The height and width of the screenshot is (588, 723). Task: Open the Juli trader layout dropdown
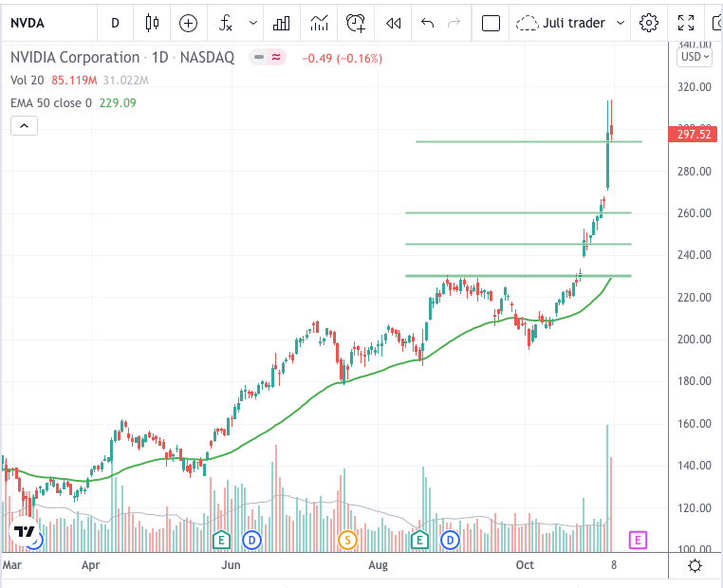point(570,23)
